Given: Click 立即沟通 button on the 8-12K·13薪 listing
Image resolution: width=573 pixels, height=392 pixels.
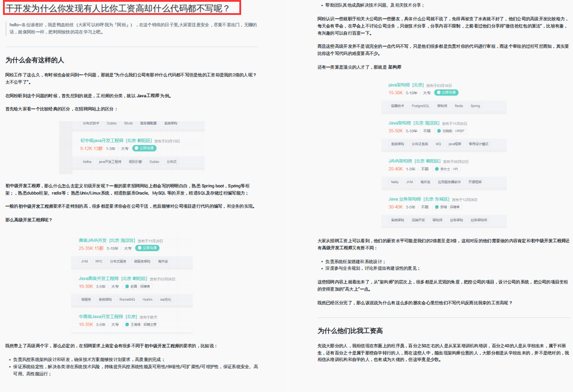Looking at the screenshot, I should [144, 149].
